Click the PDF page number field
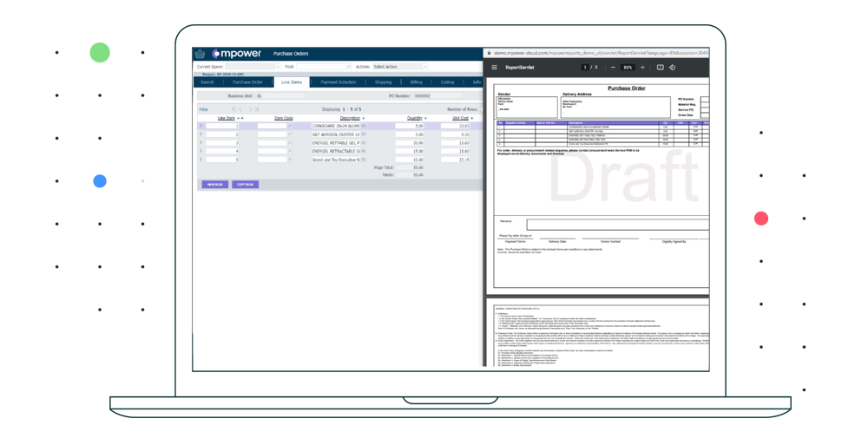This screenshot has height=438, width=868. 584,68
